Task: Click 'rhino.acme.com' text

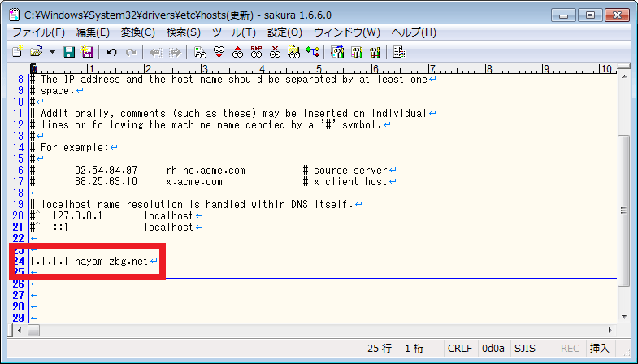Action: tap(206, 170)
